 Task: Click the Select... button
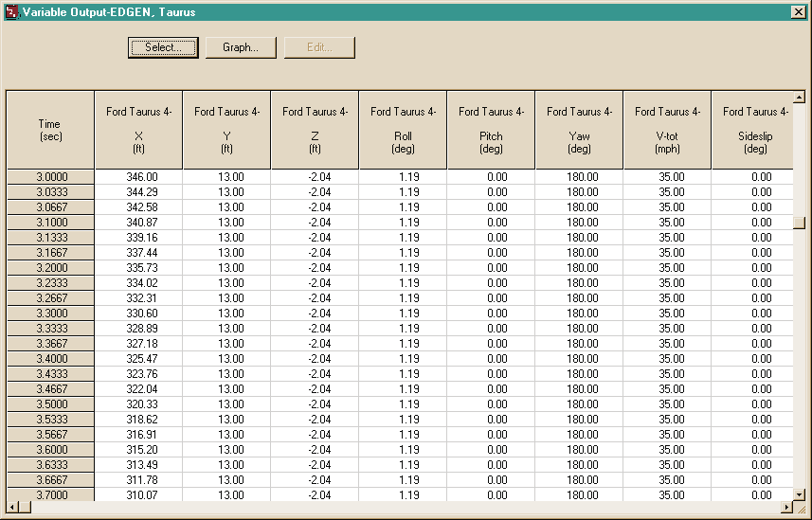[163, 47]
